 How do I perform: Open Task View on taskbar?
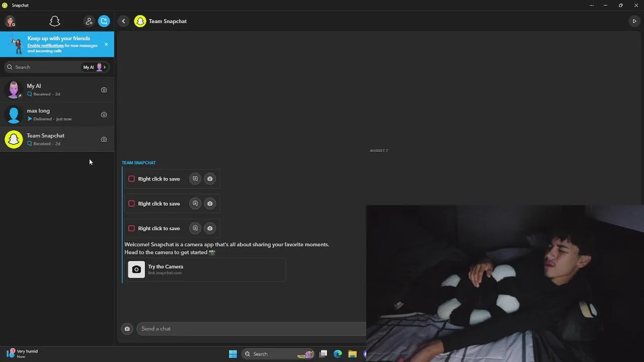pos(324,354)
